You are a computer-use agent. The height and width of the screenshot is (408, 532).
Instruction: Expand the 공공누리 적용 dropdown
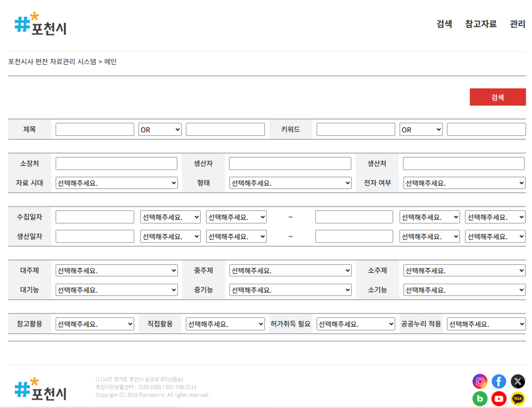point(486,324)
